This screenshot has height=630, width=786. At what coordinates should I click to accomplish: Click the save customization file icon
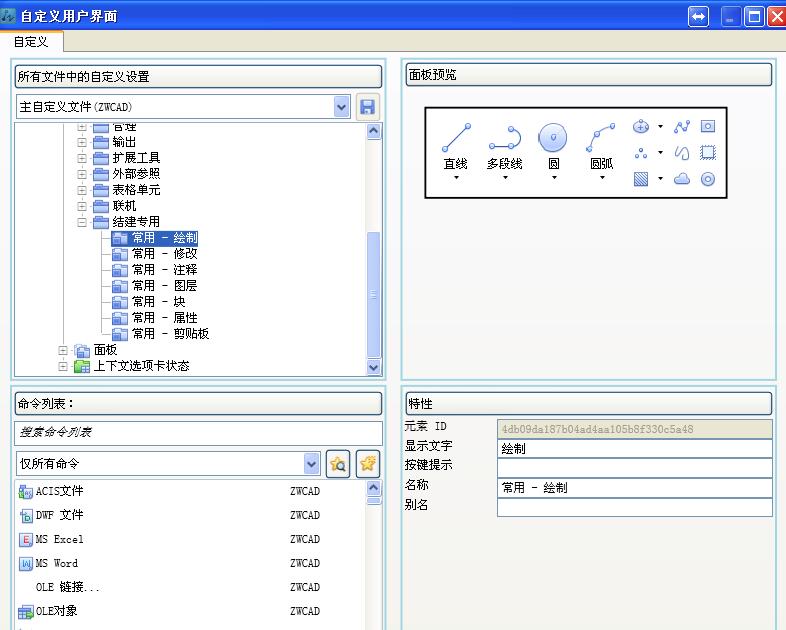(x=367, y=107)
